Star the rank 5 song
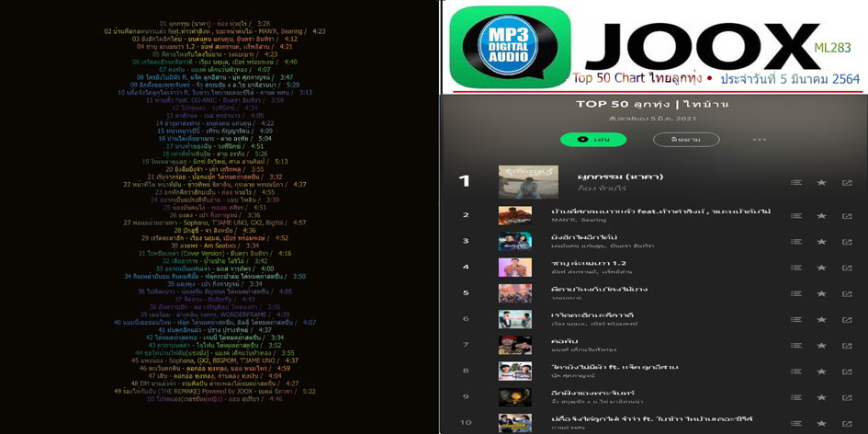 click(821, 293)
